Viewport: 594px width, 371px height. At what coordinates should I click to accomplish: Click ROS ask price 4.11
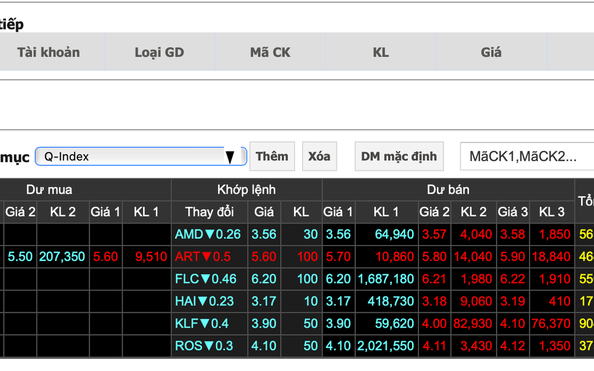[x=435, y=346]
